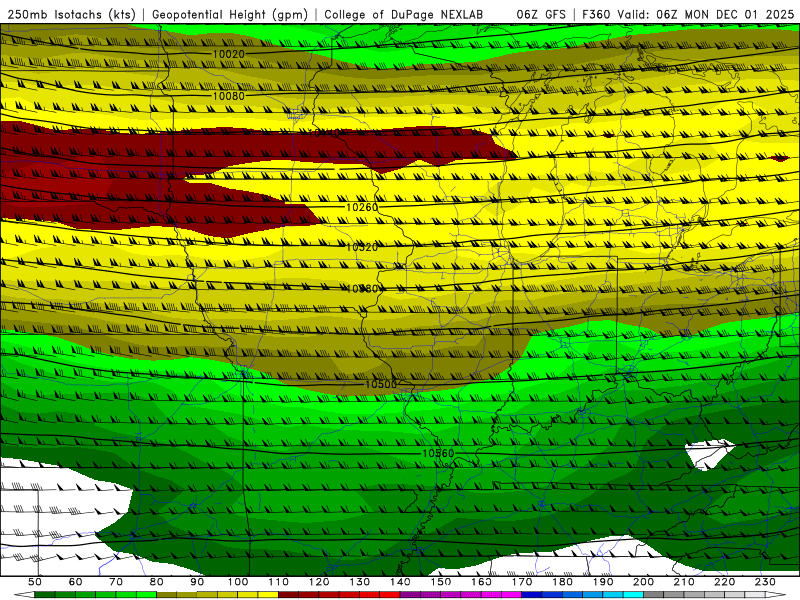Click the 'Geopotential Height (gpm)' title text

coord(230,15)
